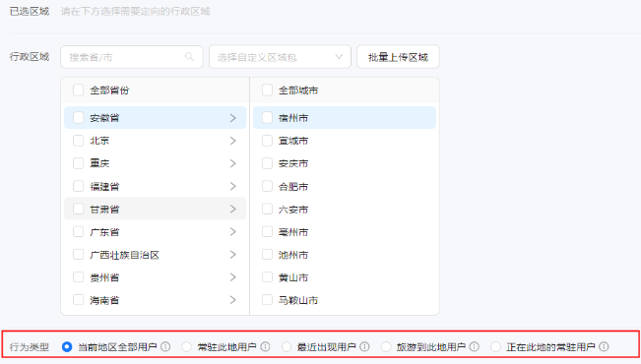Show info for 正在此地的常驻用户
The image size is (641, 364).
click(604, 347)
